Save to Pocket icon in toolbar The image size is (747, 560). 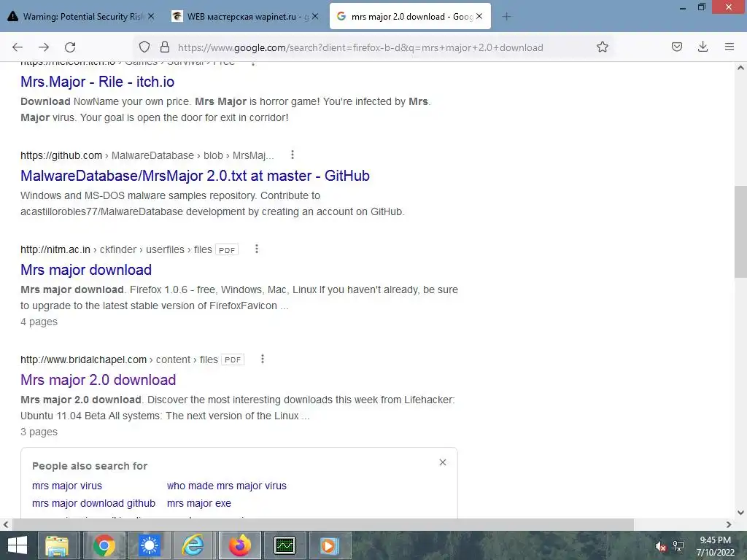tap(677, 47)
